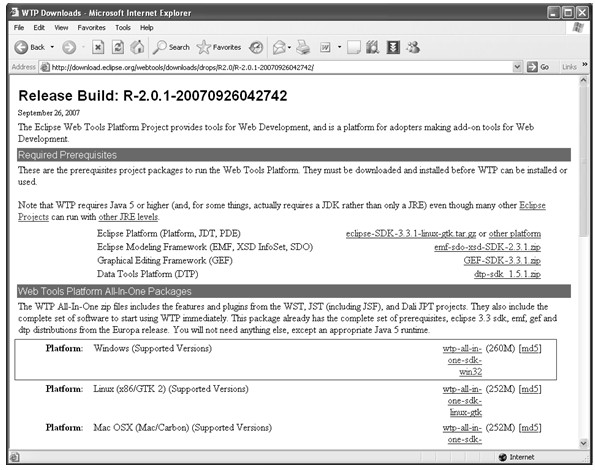The height and width of the screenshot is (470, 595).
Task: Open the Edit menu
Action: coord(39,28)
